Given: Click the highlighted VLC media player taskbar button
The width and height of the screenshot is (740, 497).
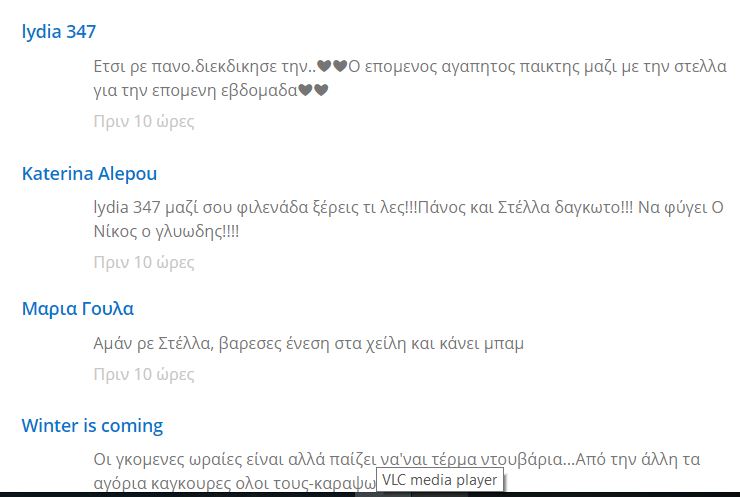Looking at the screenshot, I should (382, 494).
